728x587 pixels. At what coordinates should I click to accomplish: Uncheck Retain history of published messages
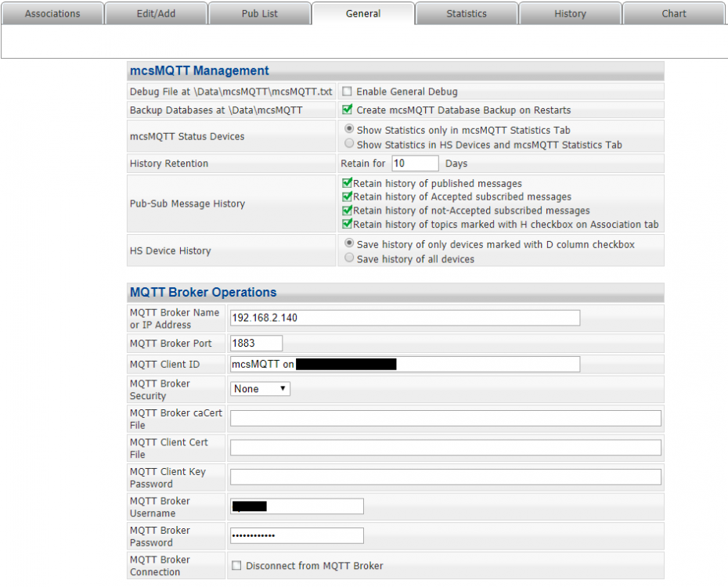pos(348,183)
